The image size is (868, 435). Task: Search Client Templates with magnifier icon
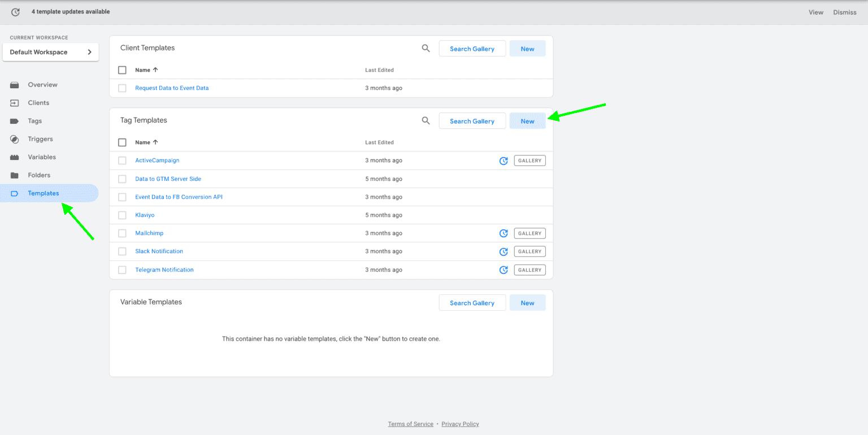tap(426, 49)
